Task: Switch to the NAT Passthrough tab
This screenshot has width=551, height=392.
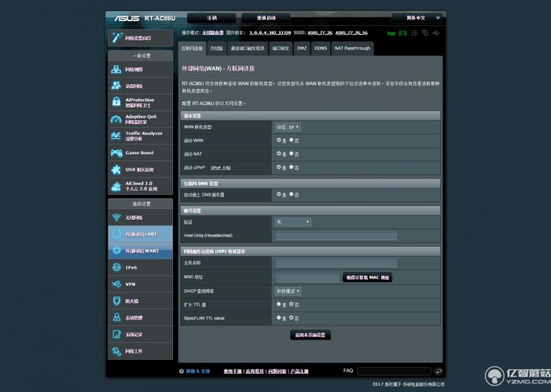Action: click(353, 47)
